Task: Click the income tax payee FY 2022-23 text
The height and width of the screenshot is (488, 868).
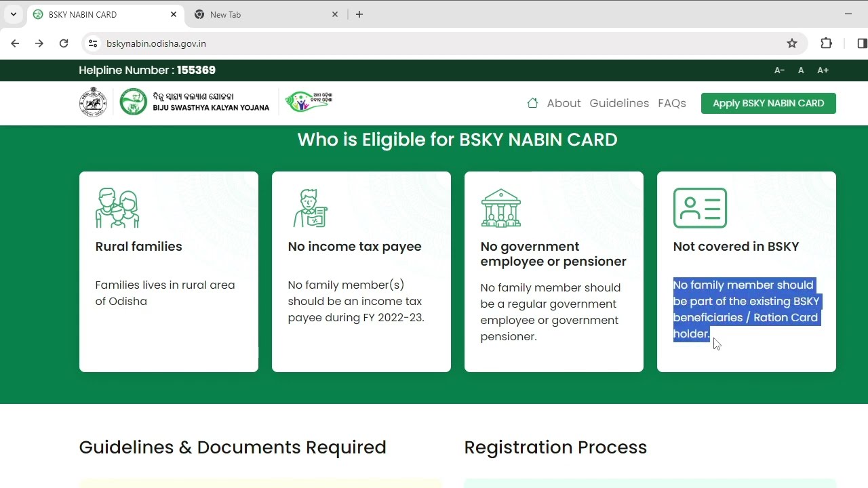Action: tap(356, 301)
